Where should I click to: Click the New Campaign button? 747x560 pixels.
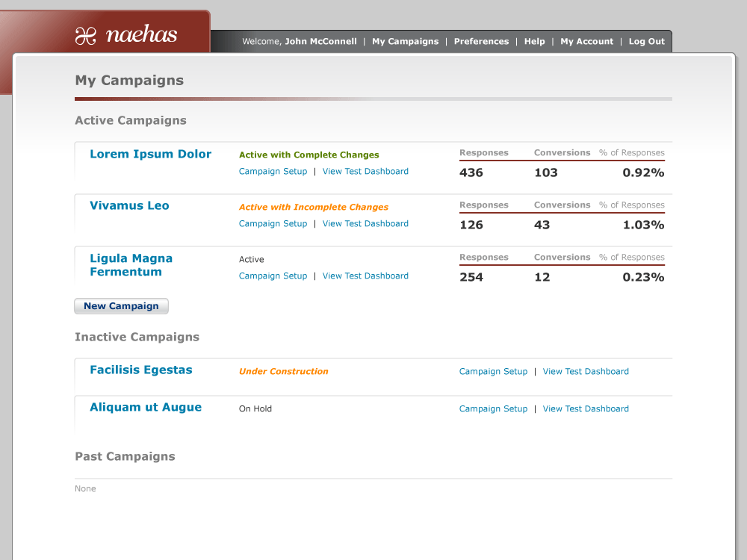(x=121, y=306)
